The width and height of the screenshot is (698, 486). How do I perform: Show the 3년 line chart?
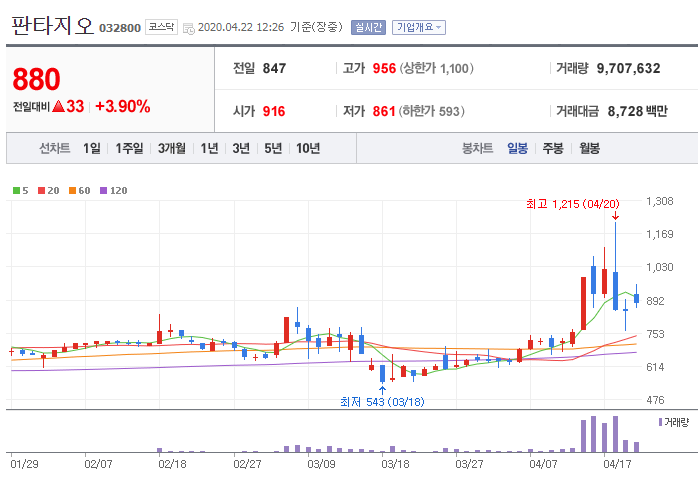pyautogui.click(x=241, y=148)
